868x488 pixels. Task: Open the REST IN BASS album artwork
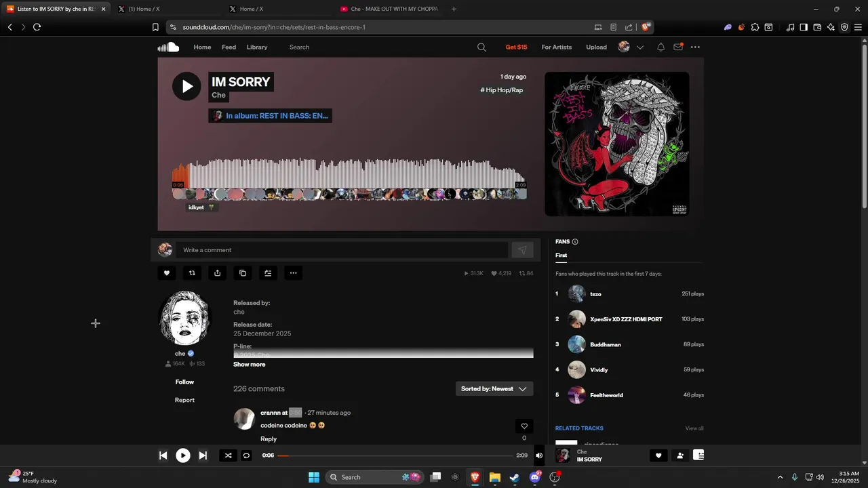tap(617, 144)
